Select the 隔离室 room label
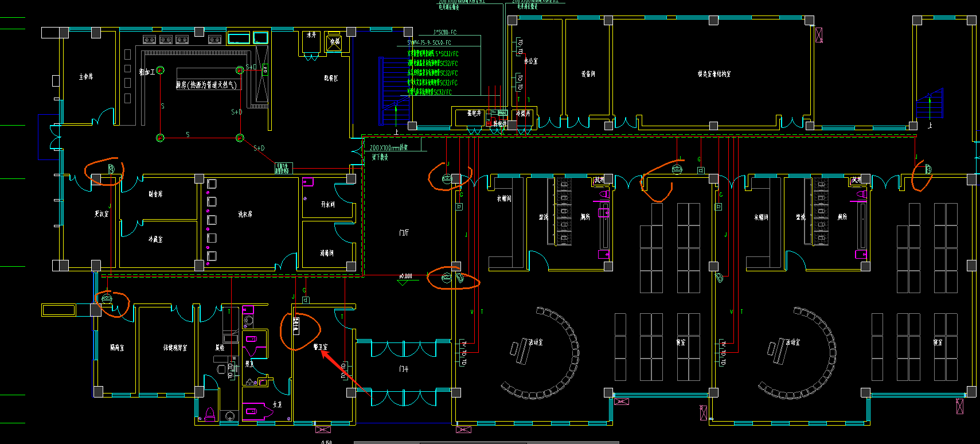This screenshot has height=444, width=980. pyautogui.click(x=117, y=348)
